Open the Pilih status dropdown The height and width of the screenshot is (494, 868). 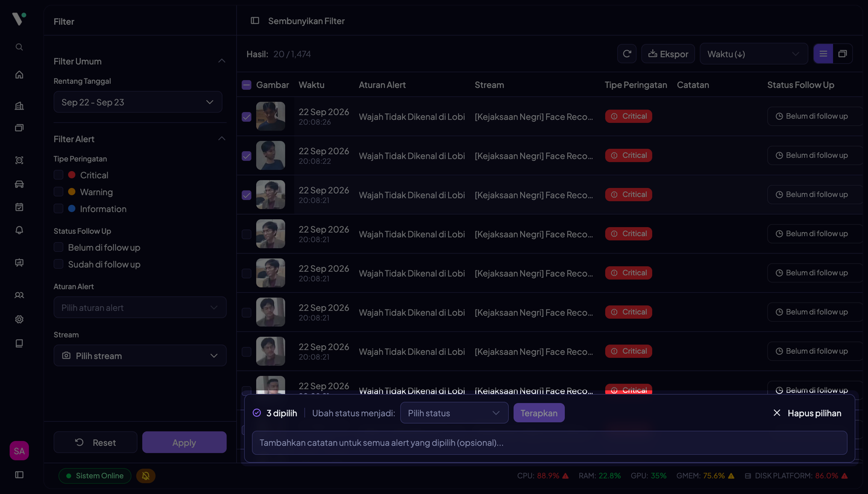click(454, 413)
